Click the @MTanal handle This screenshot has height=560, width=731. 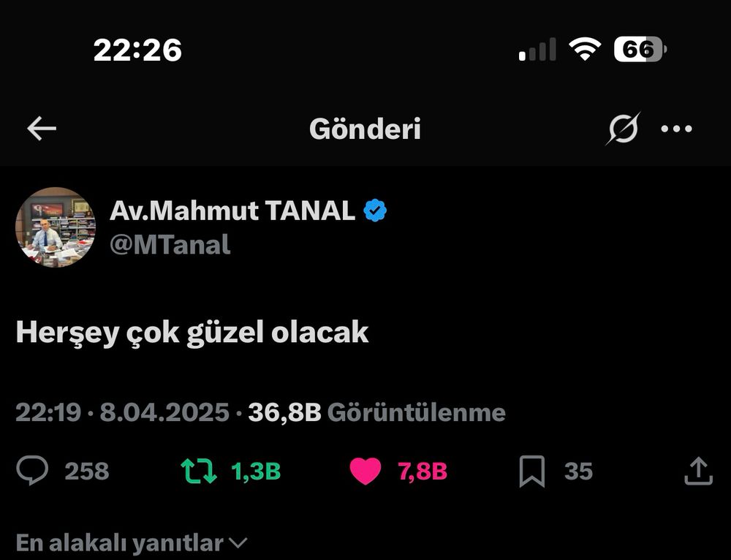click(170, 244)
